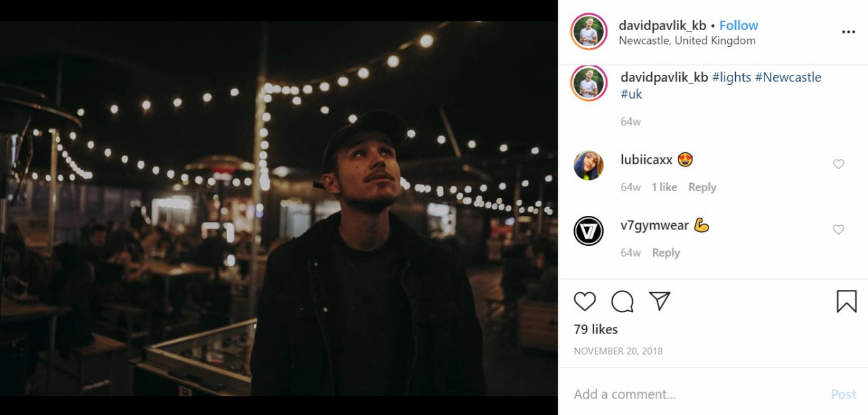This screenshot has width=868, height=415.
Task: Open the header profile picture of davidpavlik_kb
Action: 588,32
